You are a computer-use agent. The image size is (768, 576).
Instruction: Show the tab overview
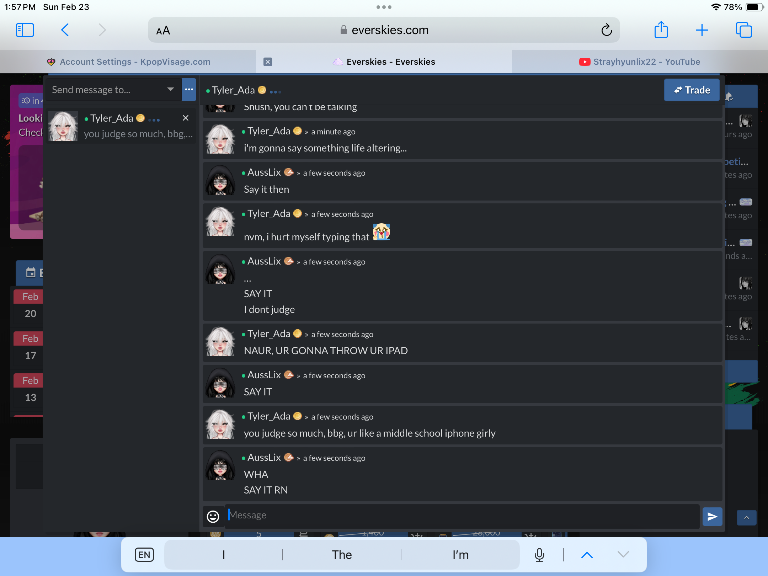coord(744,30)
